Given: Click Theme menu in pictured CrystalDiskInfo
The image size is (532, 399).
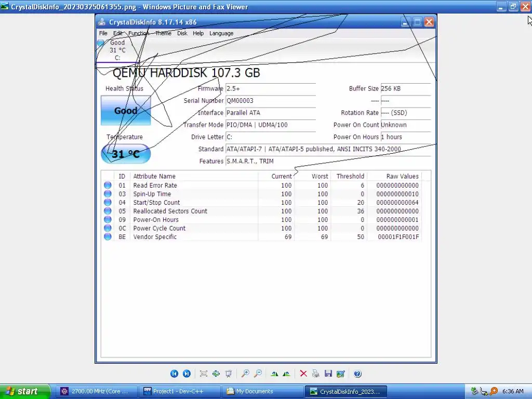Looking at the screenshot, I should coord(163,33).
